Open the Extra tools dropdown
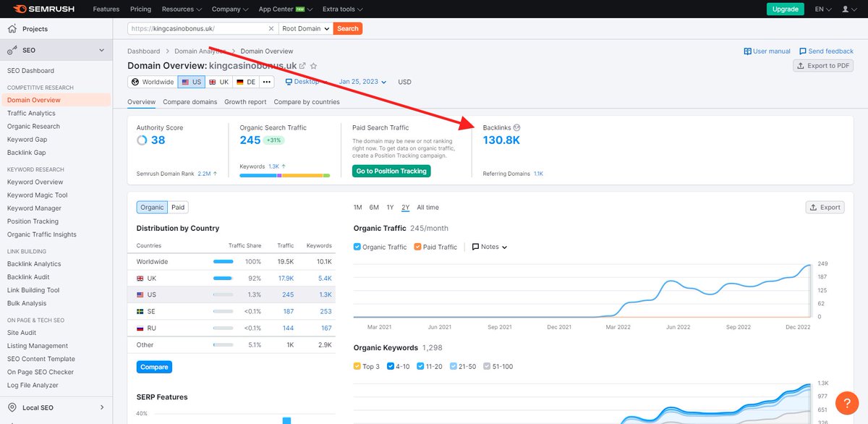The height and width of the screenshot is (424, 868). pos(343,9)
